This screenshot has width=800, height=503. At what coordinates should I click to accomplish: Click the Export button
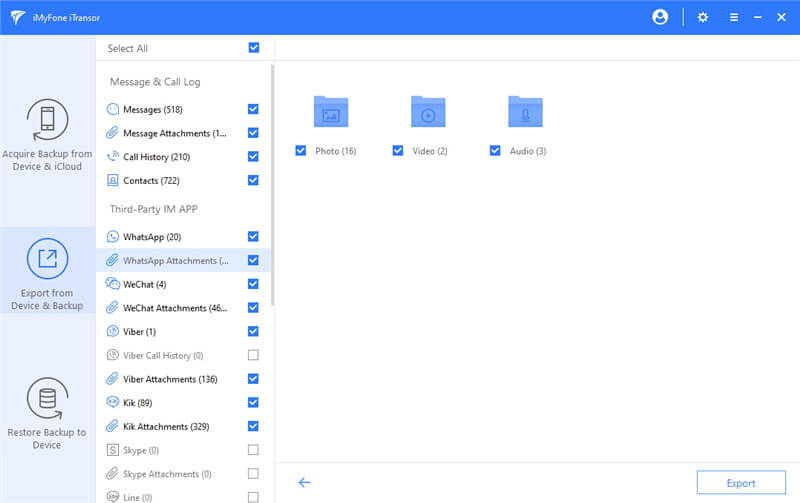(x=741, y=483)
